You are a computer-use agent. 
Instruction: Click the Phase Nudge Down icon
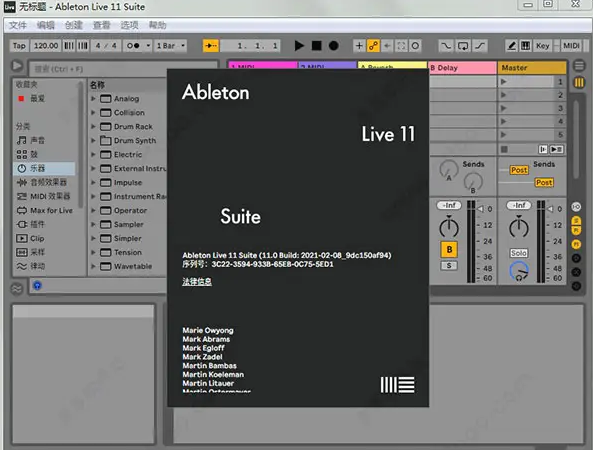[x=69, y=46]
